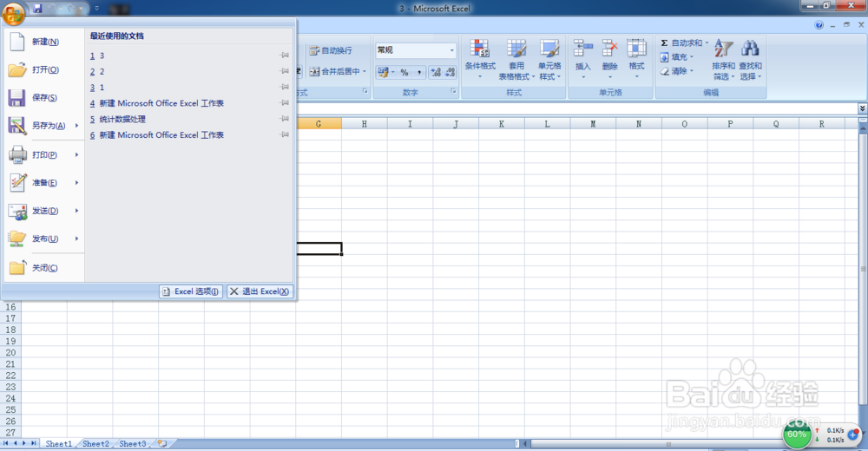Open Sort and Filter (排序和筛选)

pyautogui.click(x=723, y=59)
